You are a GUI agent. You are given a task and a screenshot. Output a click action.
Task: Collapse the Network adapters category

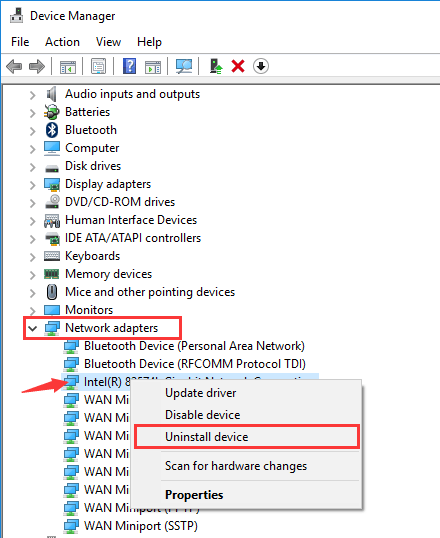point(33,328)
